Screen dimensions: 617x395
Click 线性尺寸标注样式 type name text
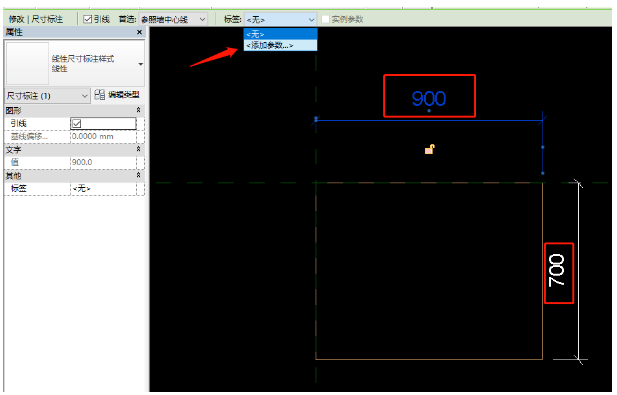click(83, 59)
